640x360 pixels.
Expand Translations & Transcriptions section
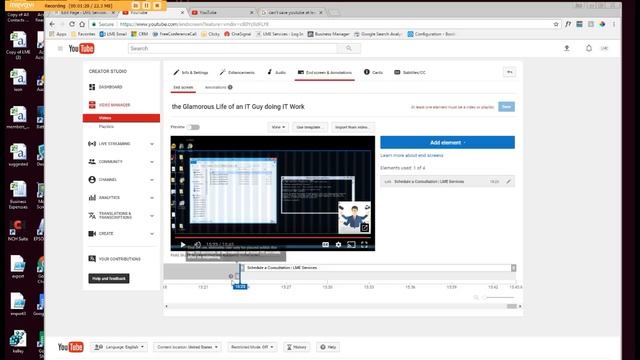coord(152,216)
